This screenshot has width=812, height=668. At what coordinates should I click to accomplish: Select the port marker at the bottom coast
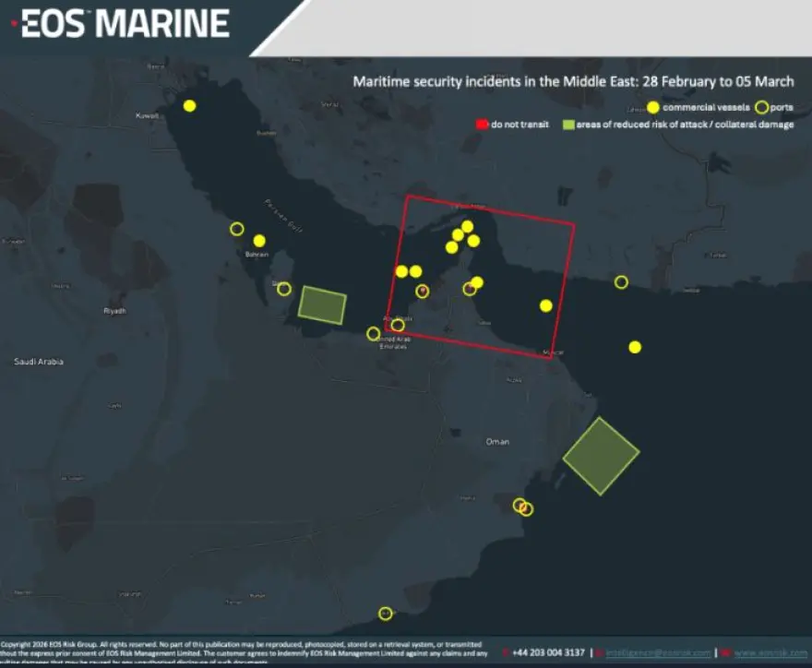pos(386,614)
